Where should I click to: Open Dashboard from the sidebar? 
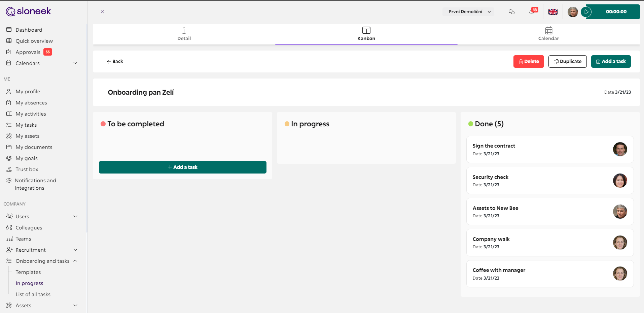click(29, 30)
